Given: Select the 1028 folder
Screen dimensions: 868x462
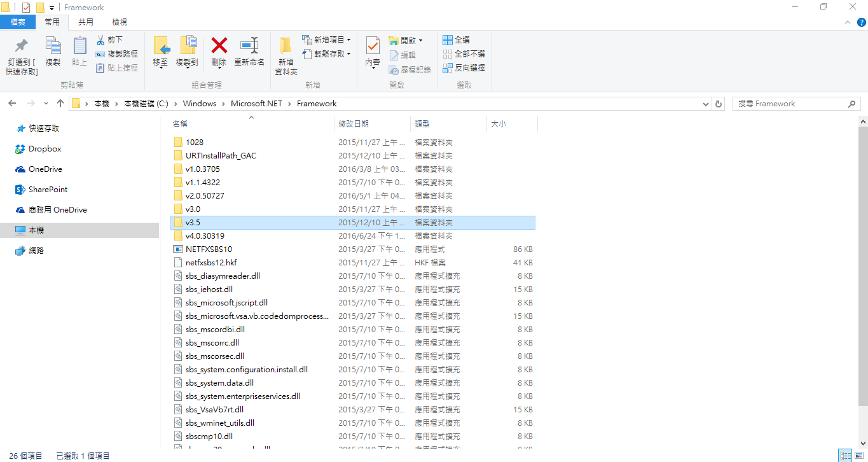Looking at the screenshot, I should pyautogui.click(x=353, y=143).
